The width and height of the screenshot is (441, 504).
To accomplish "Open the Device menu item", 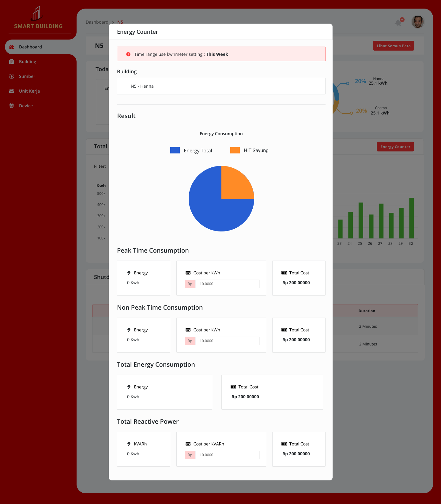I will click(x=26, y=106).
